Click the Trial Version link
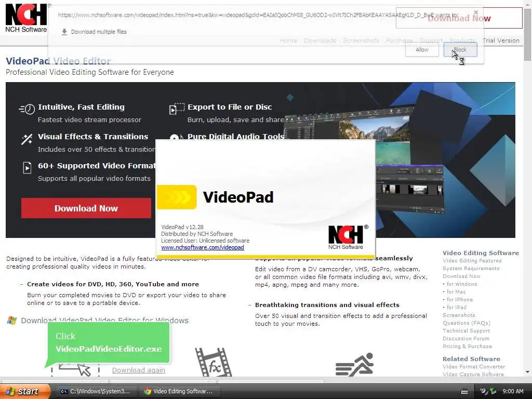 point(501,41)
